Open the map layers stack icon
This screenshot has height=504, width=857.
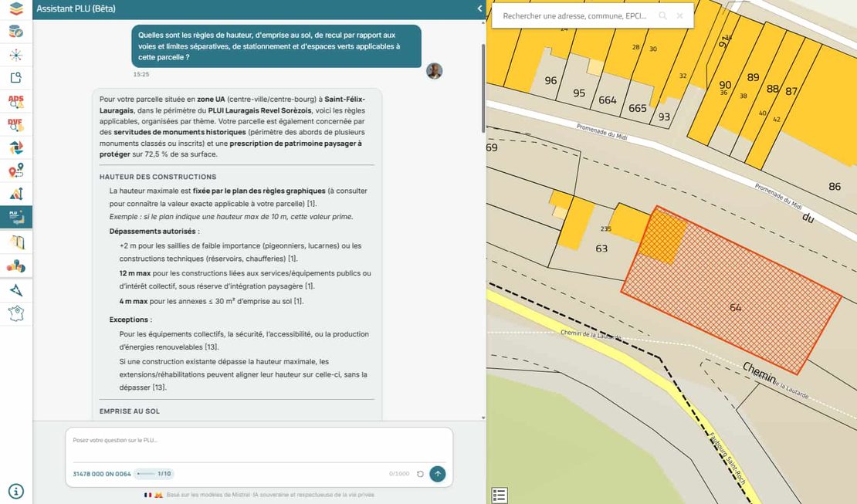tap(16, 8)
